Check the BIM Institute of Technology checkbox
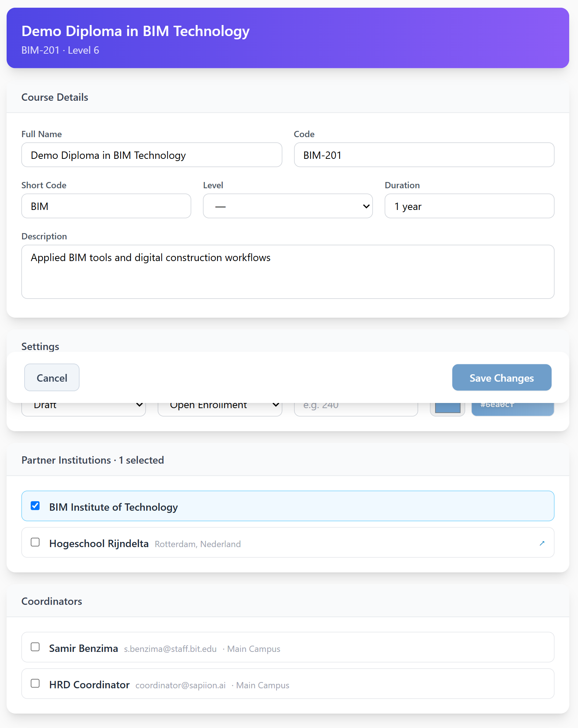This screenshot has height=728, width=578. click(35, 506)
